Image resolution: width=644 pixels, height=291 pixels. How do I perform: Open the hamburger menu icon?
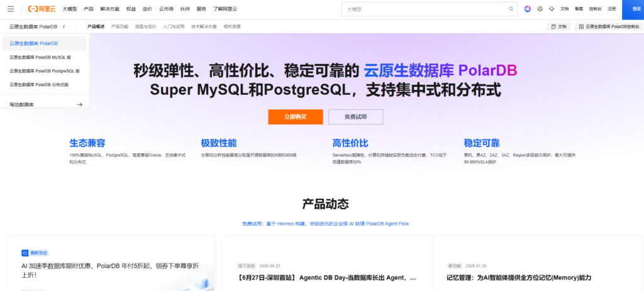click(11, 9)
